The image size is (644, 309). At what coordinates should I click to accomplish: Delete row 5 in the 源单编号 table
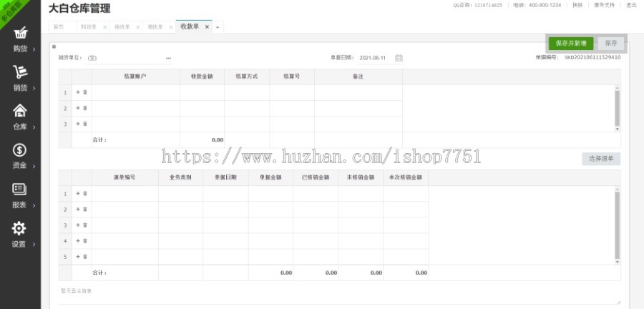click(x=85, y=257)
